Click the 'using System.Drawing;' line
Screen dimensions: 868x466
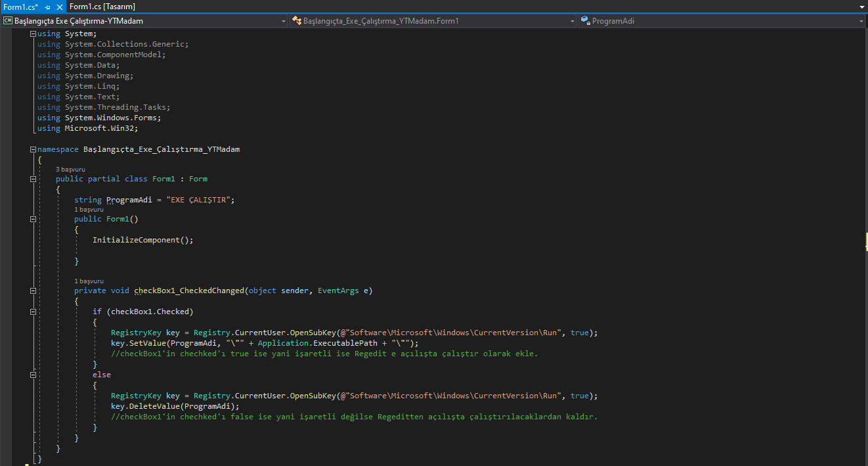(85, 76)
